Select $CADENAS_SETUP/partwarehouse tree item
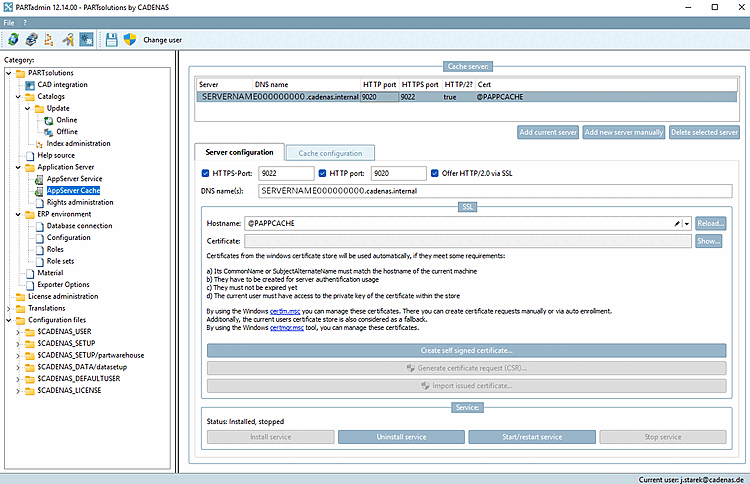 click(x=90, y=355)
